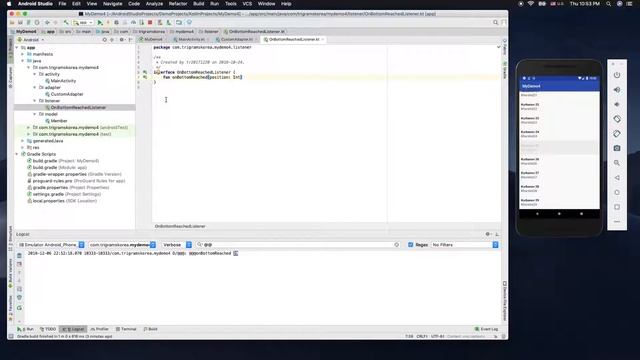640x360 pixels.
Task: Click CRLF line separator in status bar
Action: (422, 337)
